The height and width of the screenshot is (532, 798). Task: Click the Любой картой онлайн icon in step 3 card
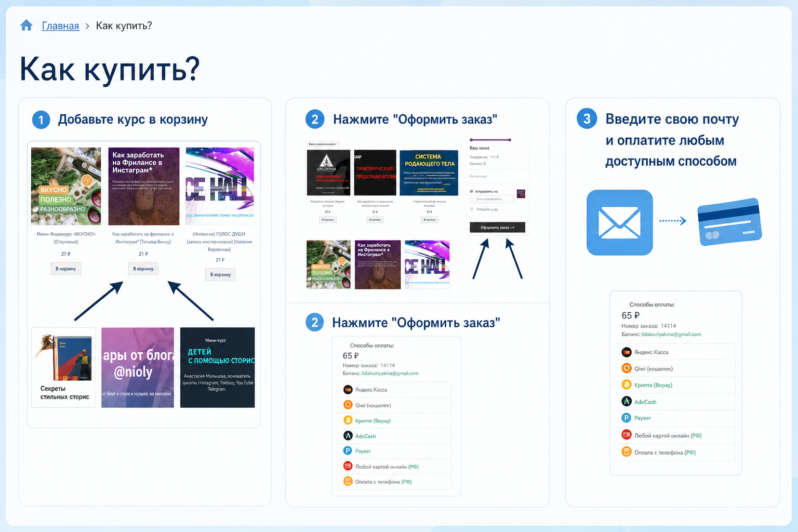coord(627,435)
